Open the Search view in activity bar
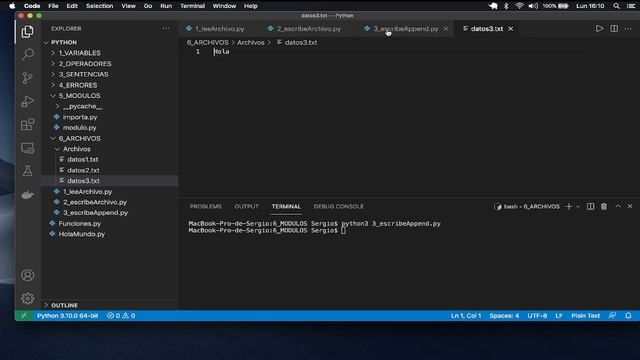640x360 pixels. [27, 54]
